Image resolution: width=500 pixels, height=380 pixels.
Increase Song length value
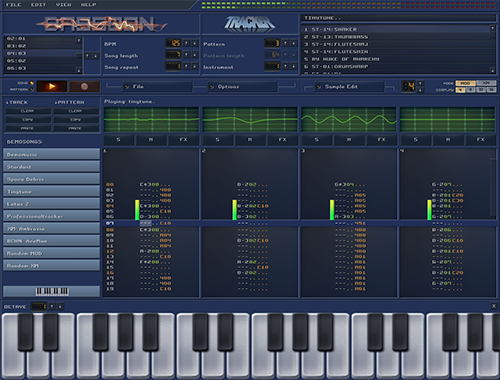[186, 55]
